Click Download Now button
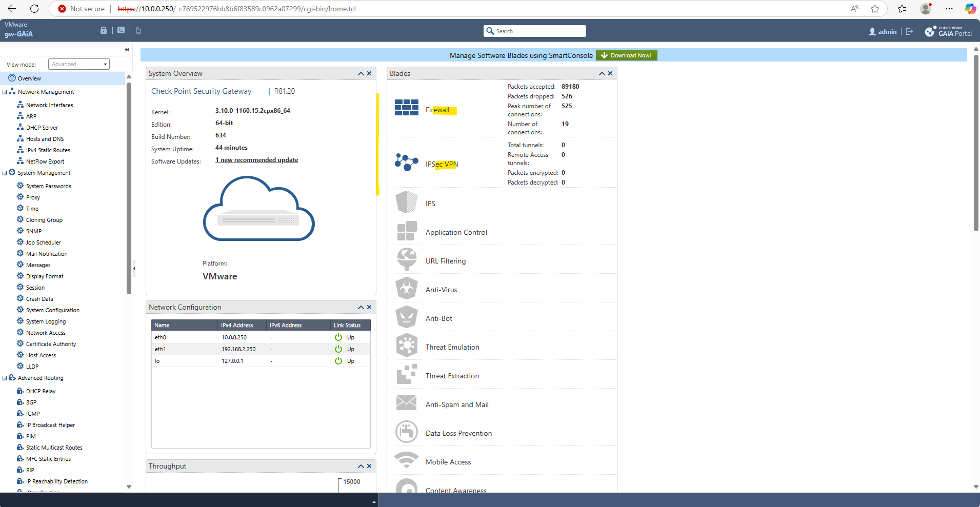The height and width of the screenshot is (507, 980). 626,55
